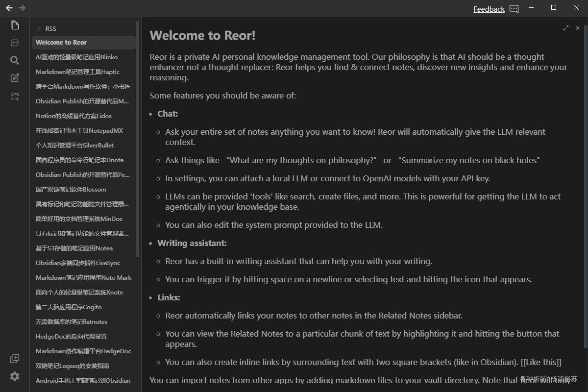The width and height of the screenshot is (588, 392).
Task: Create a new note with pencil icon
Action: 15,78
